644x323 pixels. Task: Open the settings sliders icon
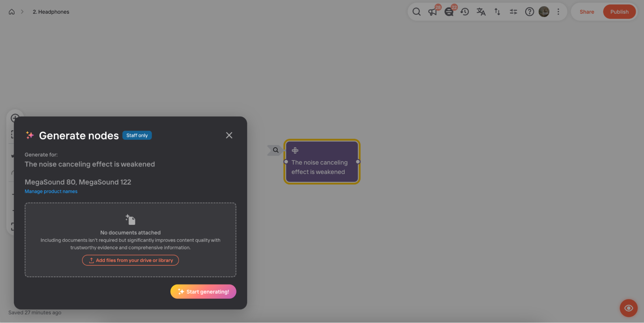513,12
